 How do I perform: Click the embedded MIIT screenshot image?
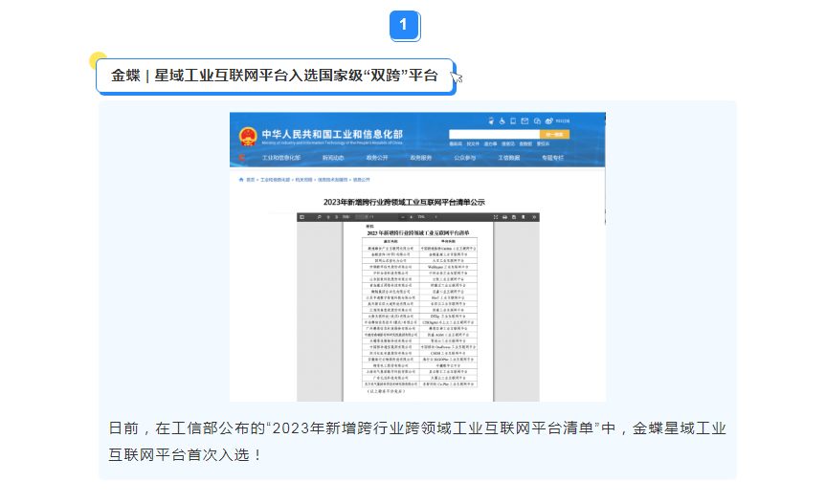[417, 256]
